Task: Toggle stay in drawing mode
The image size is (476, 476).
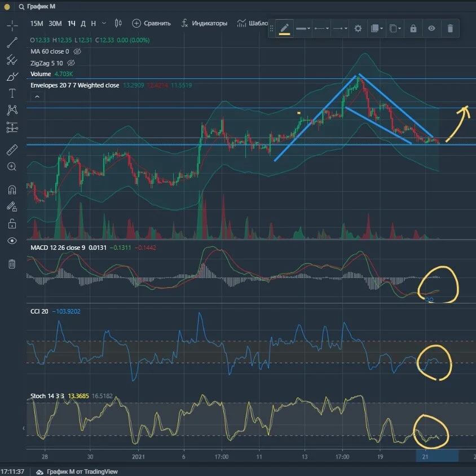Action: tap(12, 207)
